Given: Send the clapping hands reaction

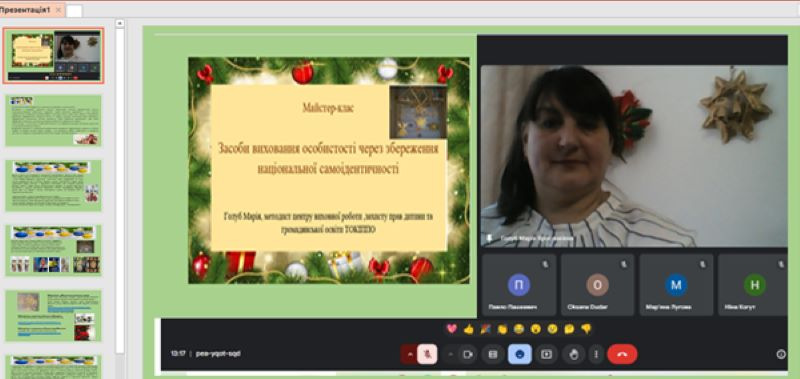Looking at the screenshot, I should [503, 329].
